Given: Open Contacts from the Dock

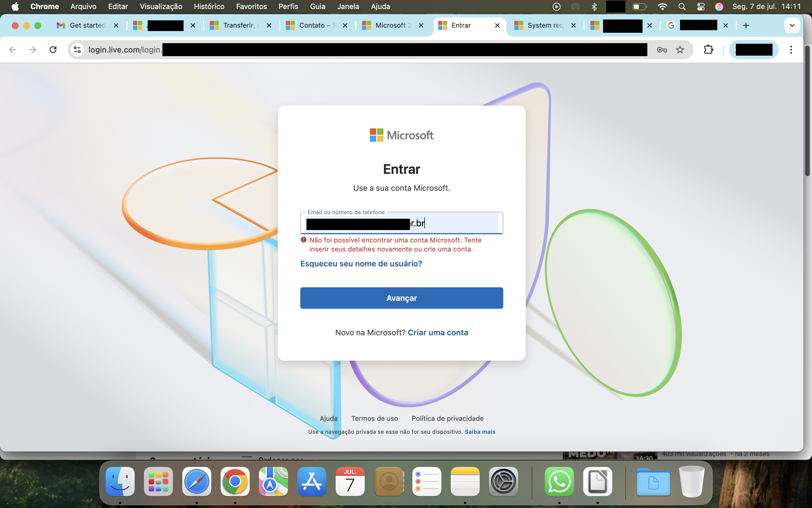Looking at the screenshot, I should tap(389, 481).
